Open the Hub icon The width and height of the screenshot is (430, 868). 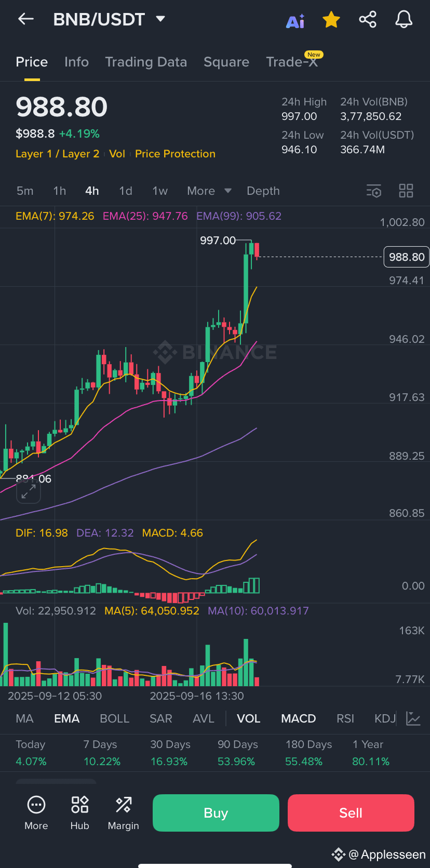pos(80,813)
